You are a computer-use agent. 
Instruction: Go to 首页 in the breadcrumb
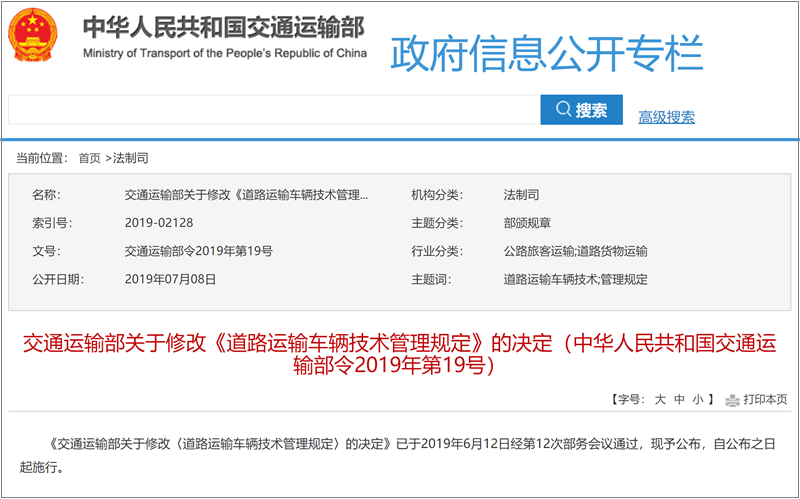click(89, 158)
